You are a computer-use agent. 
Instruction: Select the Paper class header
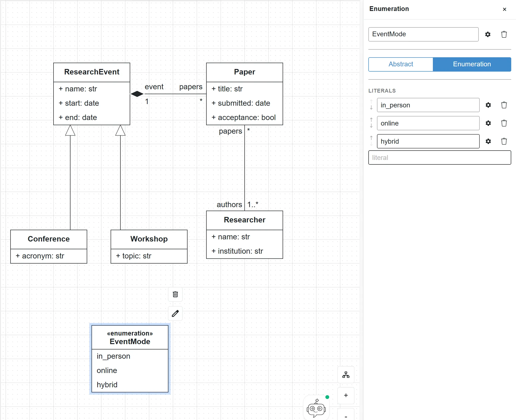point(244,72)
